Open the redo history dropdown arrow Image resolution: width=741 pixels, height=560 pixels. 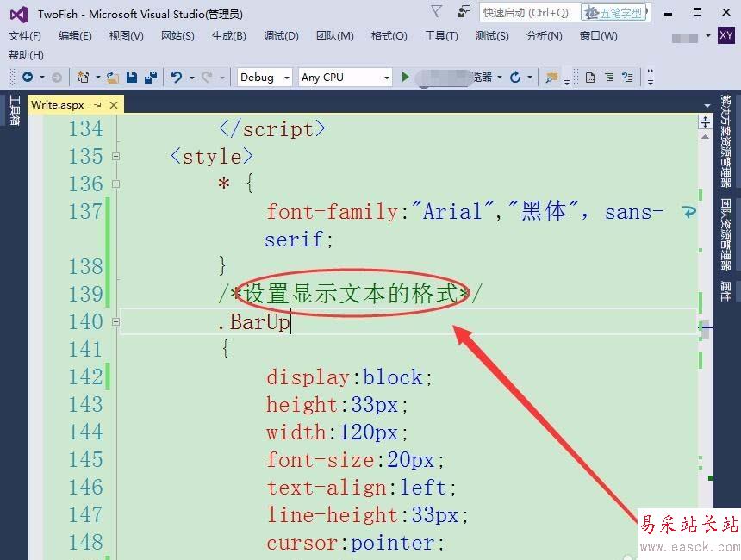tap(221, 77)
